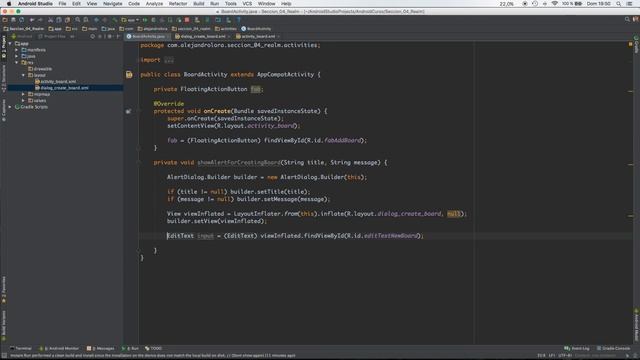Click the Spotlight search icon in menu bar
The image size is (640, 360).
pyautogui.click(x=619, y=4)
